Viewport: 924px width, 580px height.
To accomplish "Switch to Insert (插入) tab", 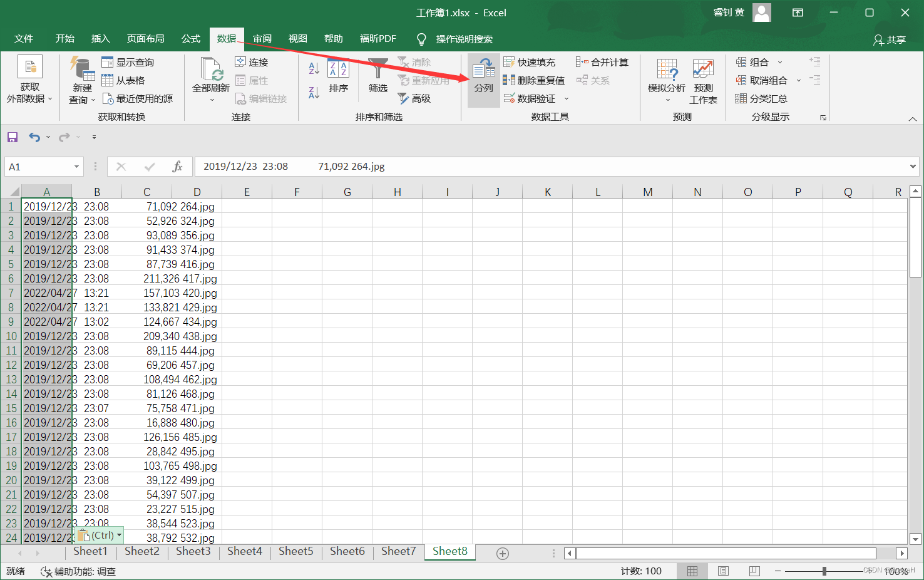I will [x=100, y=39].
